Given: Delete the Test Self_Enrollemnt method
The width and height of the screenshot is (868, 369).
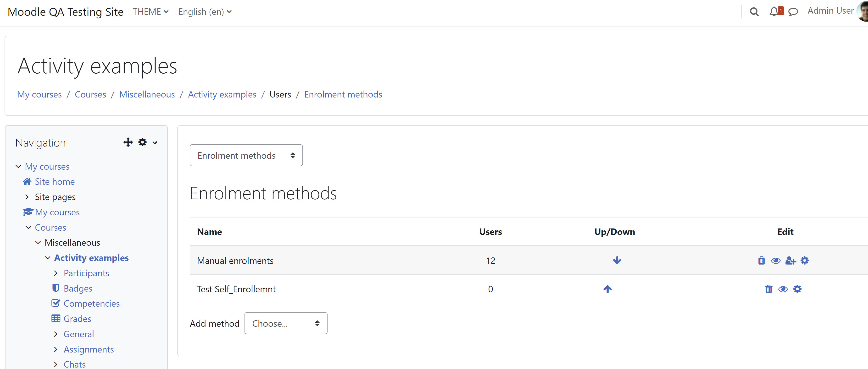Looking at the screenshot, I should click(769, 289).
